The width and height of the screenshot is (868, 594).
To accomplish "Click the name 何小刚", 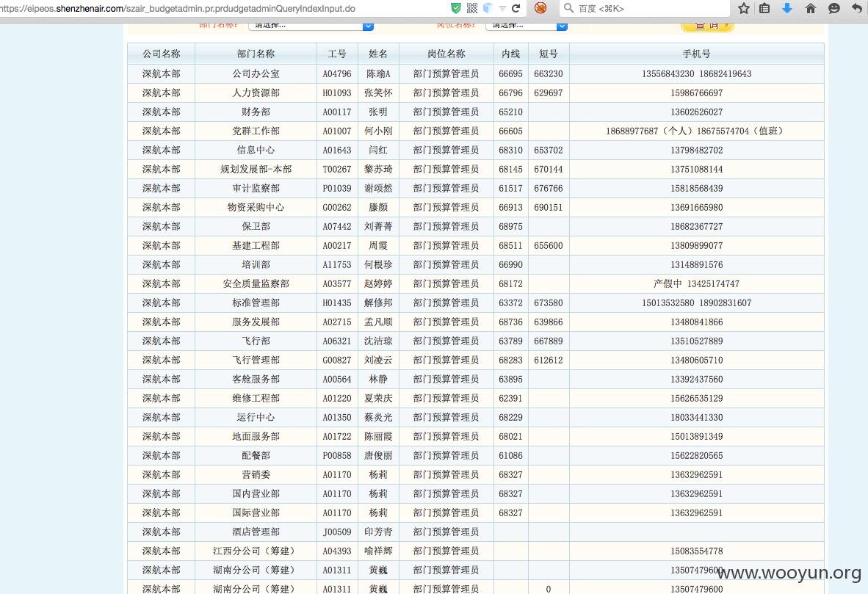I will tap(378, 131).
